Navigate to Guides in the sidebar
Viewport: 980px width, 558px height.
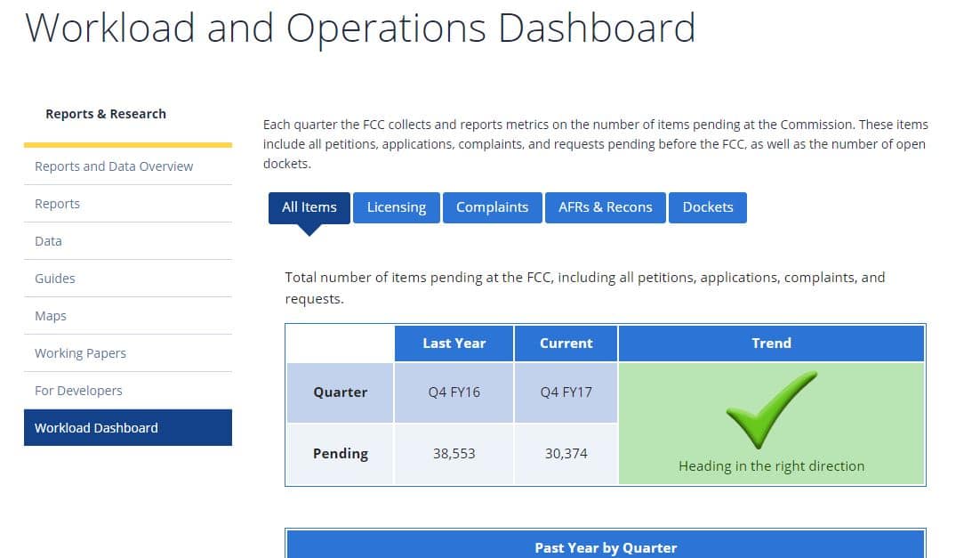pos(54,279)
